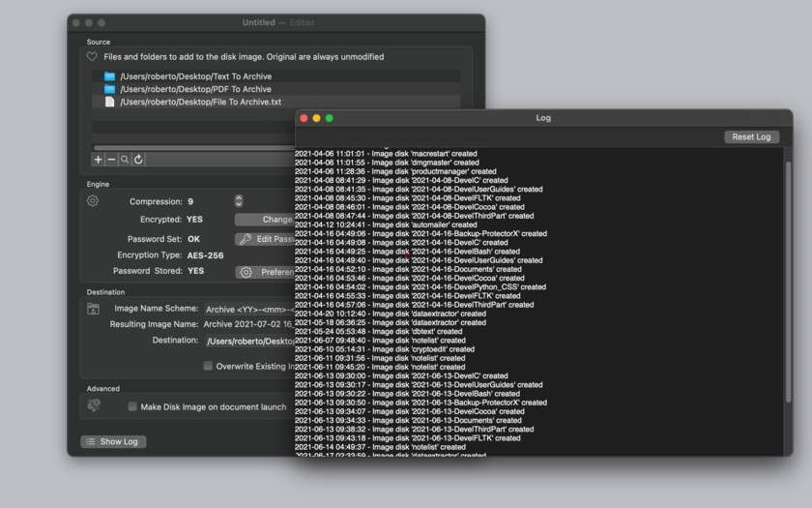
Task: Click the gear icon in Engine section
Action: (x=93, y=200)
